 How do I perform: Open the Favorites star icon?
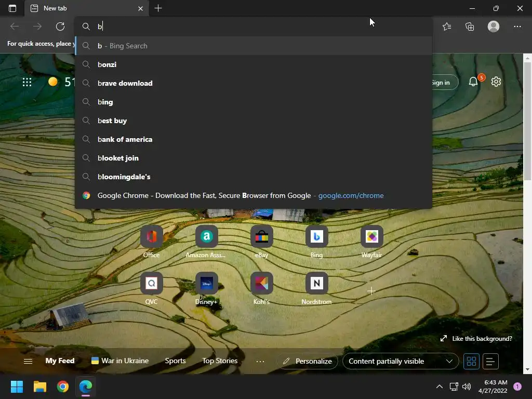447,26
